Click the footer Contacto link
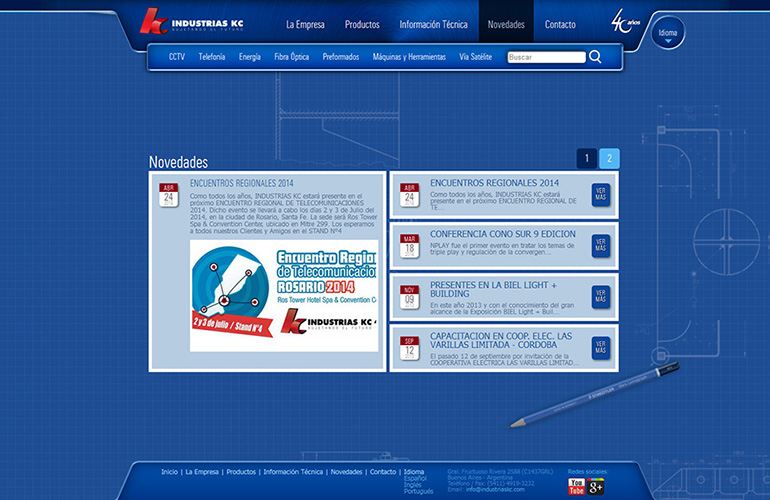The image size is (770, 500). pyautogui.click(x=383, y=472)
